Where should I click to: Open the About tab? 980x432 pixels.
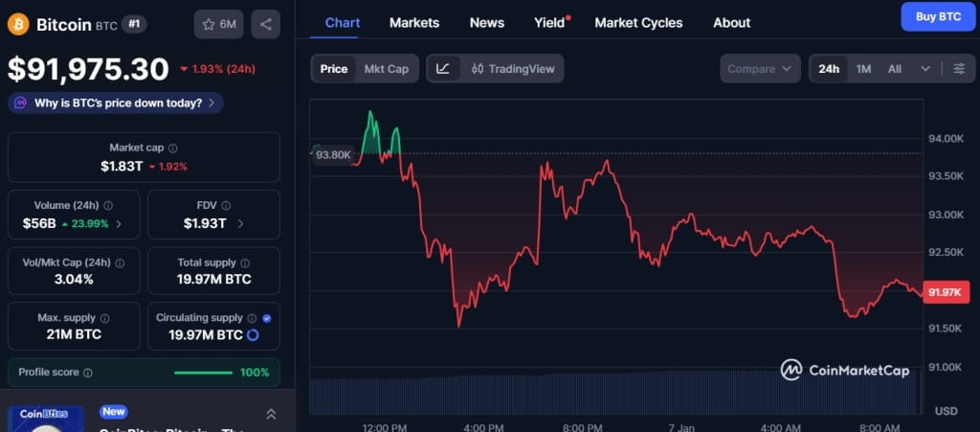(x=732, y=23)
